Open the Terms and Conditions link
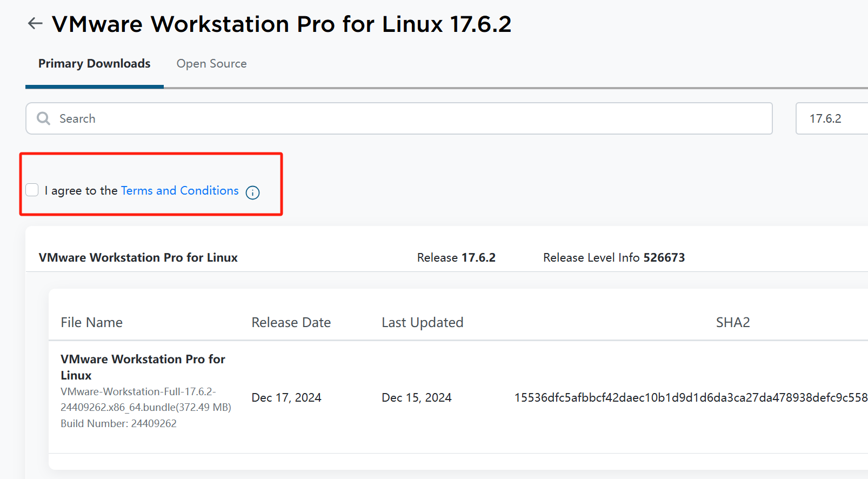 point(179,190)
